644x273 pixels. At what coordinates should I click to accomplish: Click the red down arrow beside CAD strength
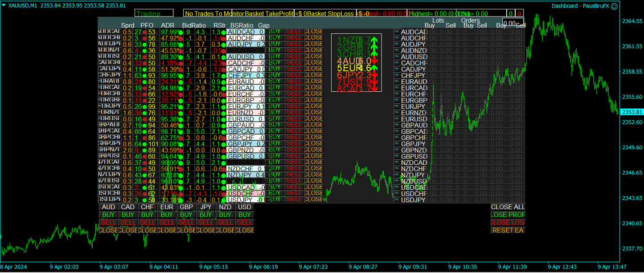374,90
